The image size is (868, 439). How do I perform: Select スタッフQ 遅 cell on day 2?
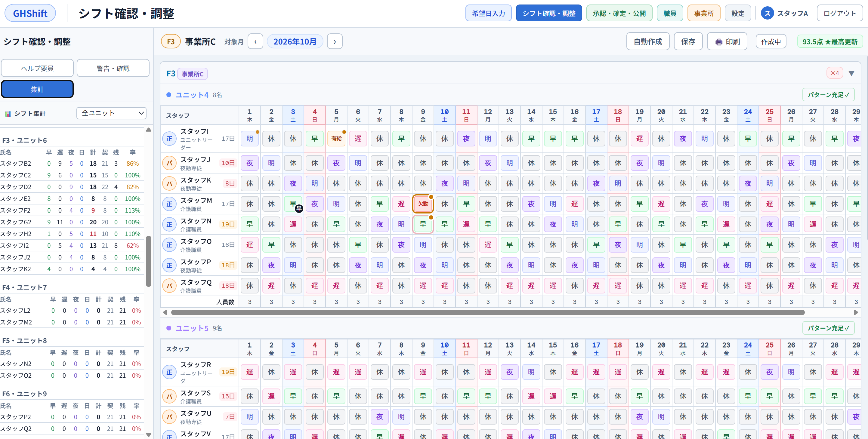click(x=271, y=286)
